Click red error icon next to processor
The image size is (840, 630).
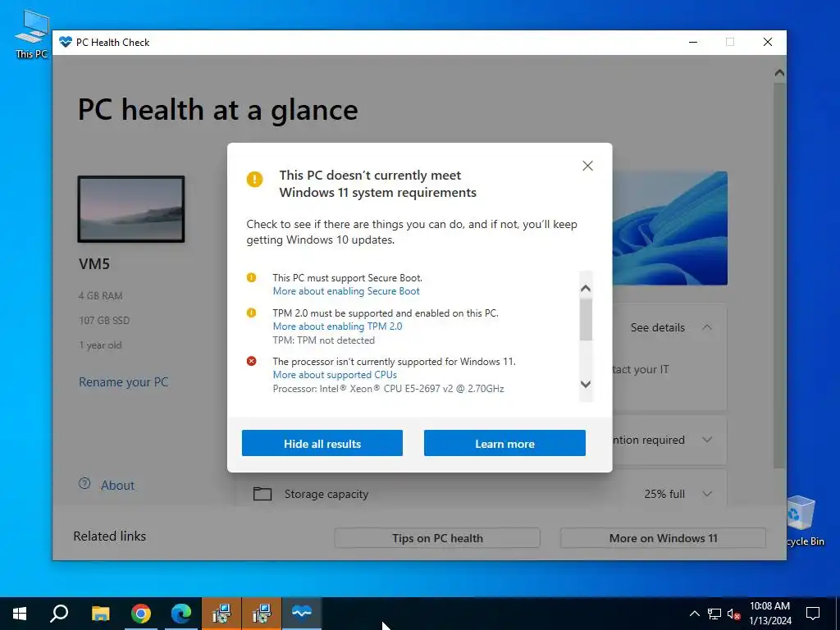[251, 361]
